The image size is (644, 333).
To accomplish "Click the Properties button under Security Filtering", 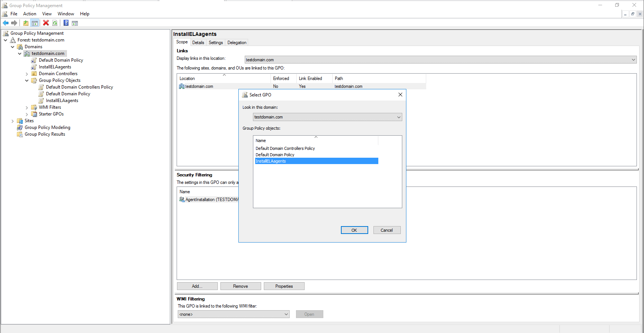I will click(x=284, y=286).
